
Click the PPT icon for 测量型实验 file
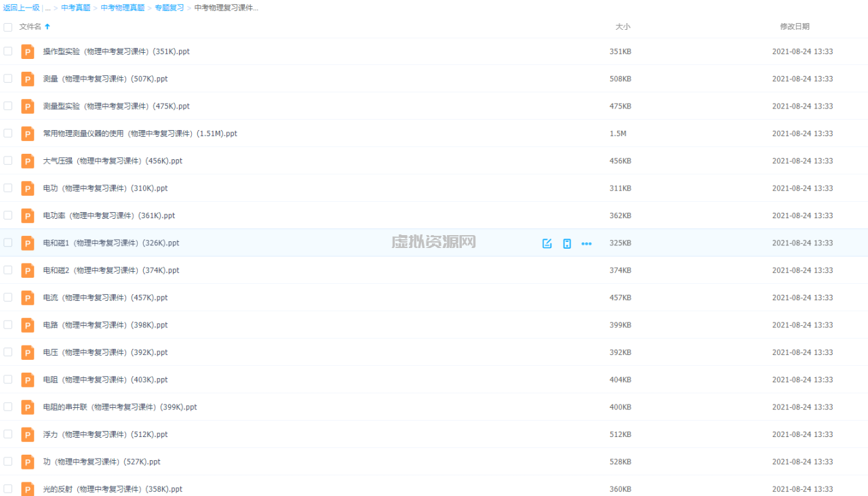(x=28, y=106)
